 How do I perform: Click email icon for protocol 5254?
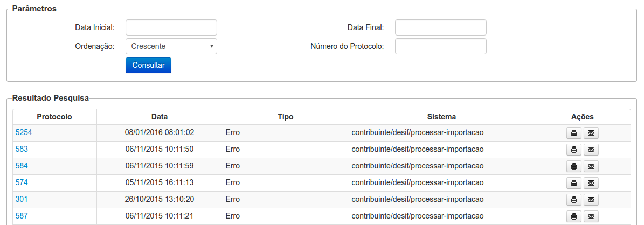tap(591, 133)
